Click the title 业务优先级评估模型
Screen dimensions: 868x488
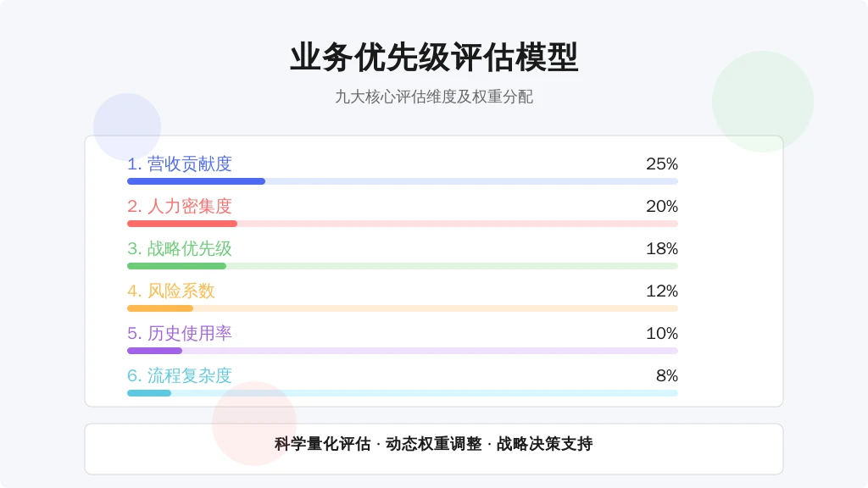point(434,58)
